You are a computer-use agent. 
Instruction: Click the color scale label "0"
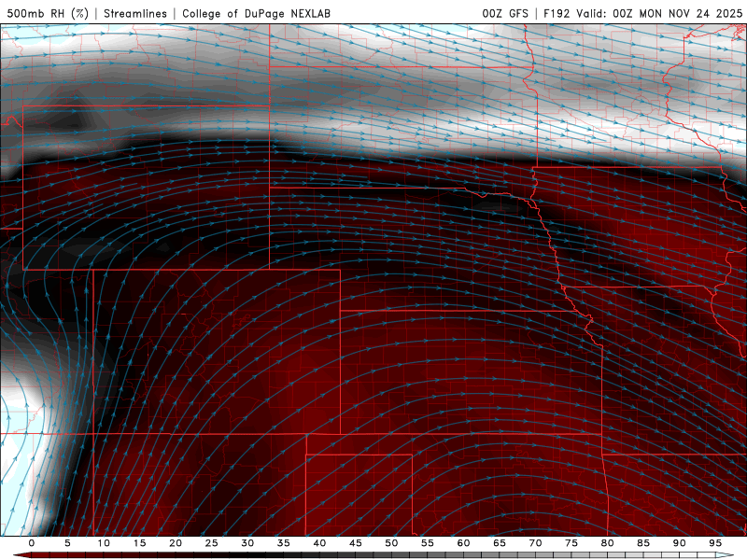point(32,543)
